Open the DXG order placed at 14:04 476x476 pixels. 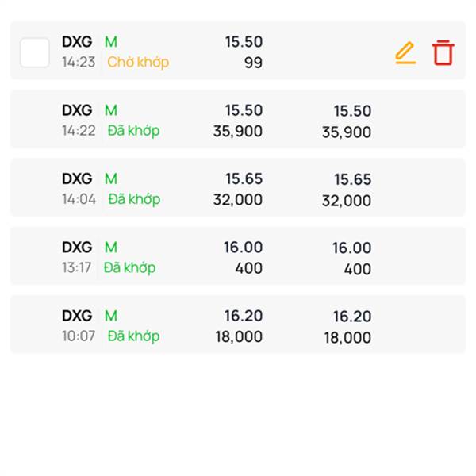[237, 187]
